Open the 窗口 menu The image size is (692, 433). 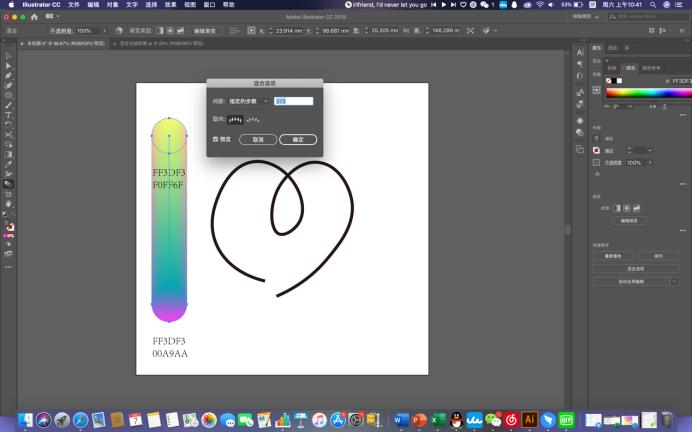tap(209, 4)
